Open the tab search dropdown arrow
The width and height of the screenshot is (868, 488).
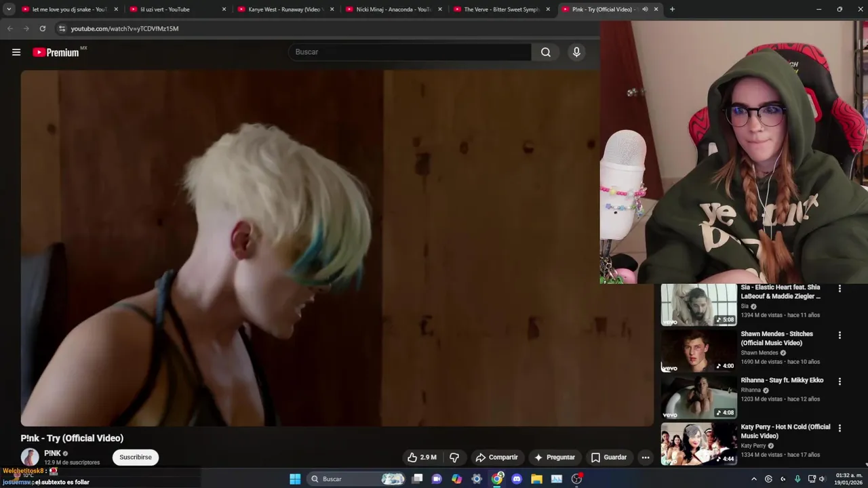point(9,9)
